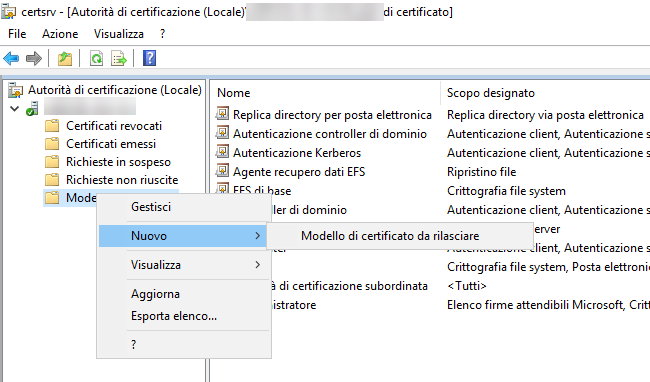Select the Richieste in sospeso tree item
650x382 pixels.
tap(118, 162)
